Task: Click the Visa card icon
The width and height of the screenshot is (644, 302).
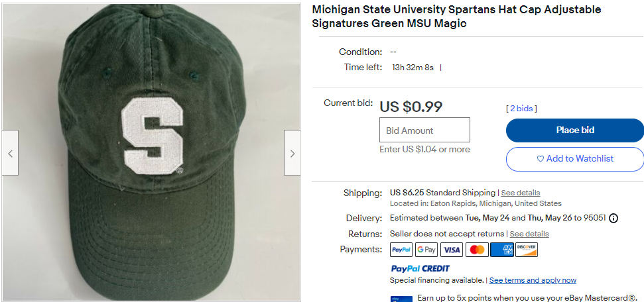Action: point(451,250)
